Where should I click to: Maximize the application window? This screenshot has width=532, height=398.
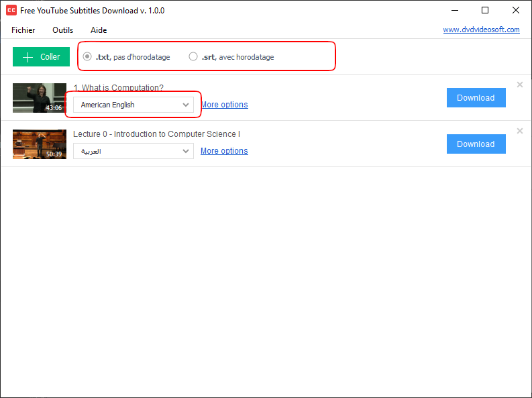click(485, 10)
